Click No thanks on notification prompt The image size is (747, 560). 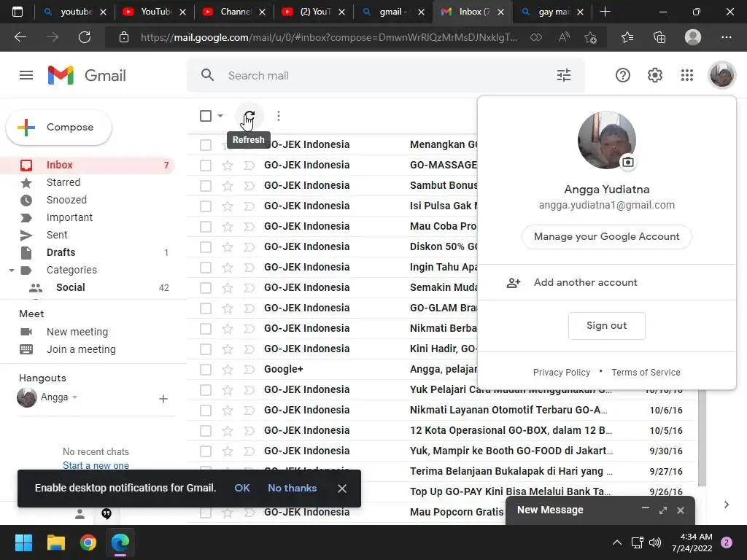[x=292, y=488]
